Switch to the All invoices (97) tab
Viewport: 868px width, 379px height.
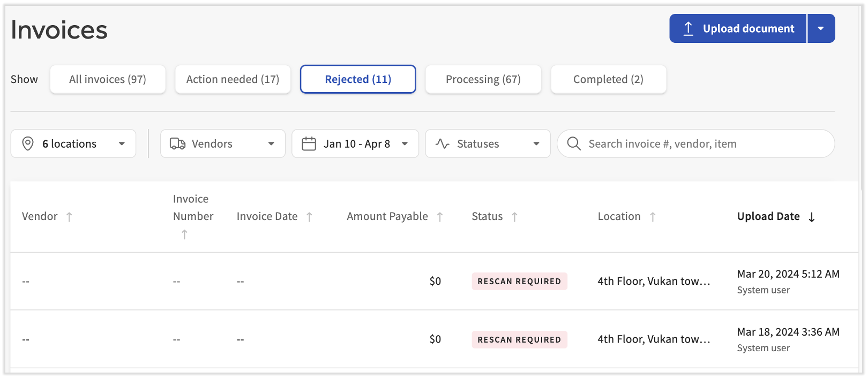click(x=108, y=79)
